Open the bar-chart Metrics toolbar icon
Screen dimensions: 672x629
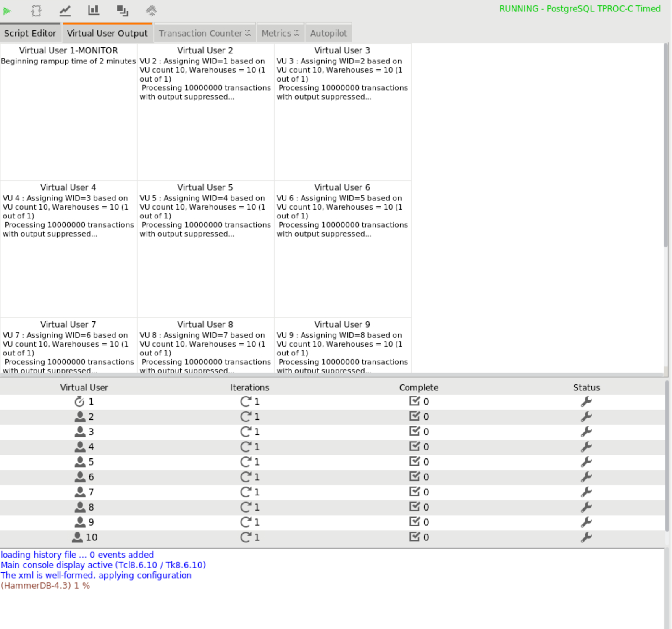point(94,11)
